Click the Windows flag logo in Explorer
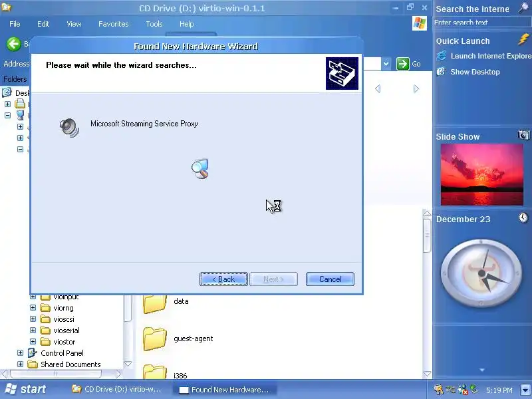The image size is (532, 399). [420, 23]
